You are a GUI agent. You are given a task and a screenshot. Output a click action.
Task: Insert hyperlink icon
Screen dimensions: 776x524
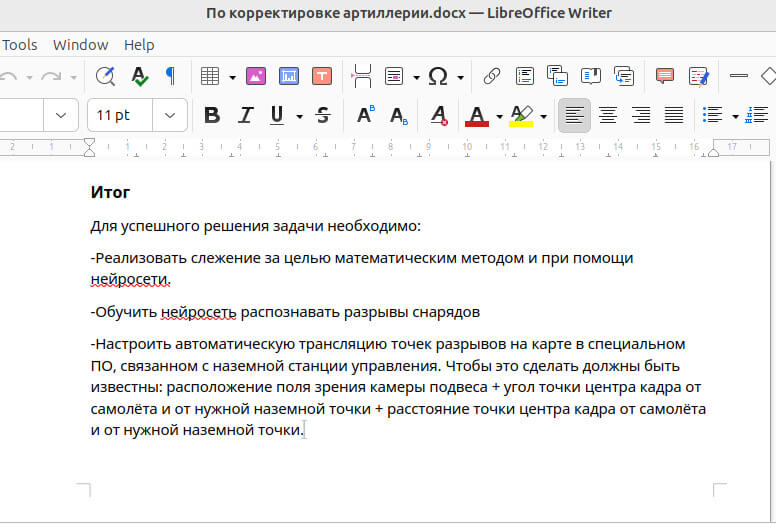coord(492,76)
